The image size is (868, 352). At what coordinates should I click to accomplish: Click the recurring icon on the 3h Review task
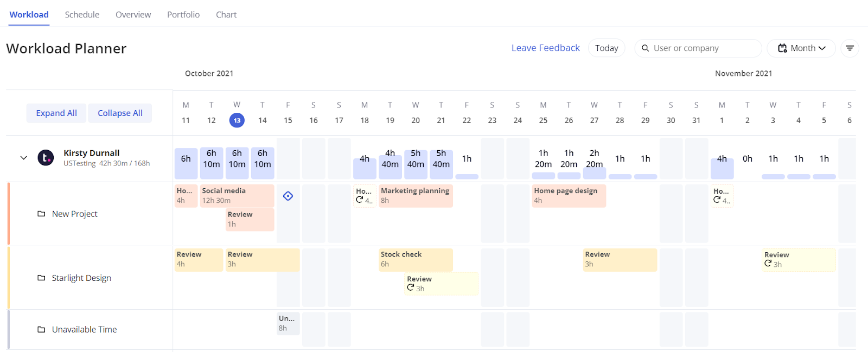point(411,287)
